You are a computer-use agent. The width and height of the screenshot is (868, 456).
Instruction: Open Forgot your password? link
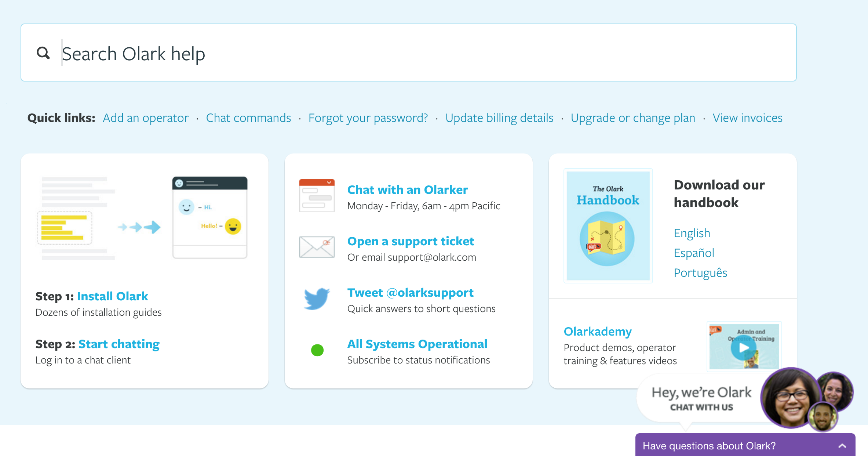pos(368,118)
